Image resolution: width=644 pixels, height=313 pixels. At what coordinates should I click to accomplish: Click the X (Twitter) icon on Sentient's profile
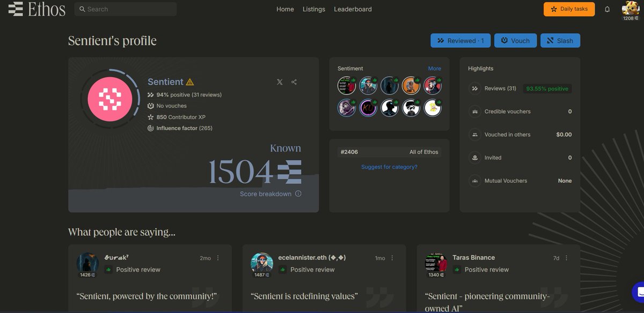point(280,82)
